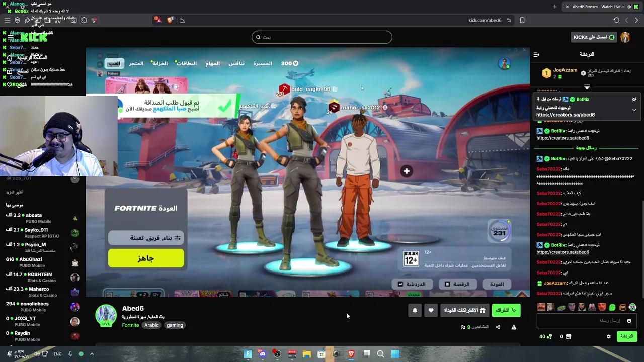Open the Kick sidebar hamburger menu
The height and width of the screenshot is (362, 644).
11,37
